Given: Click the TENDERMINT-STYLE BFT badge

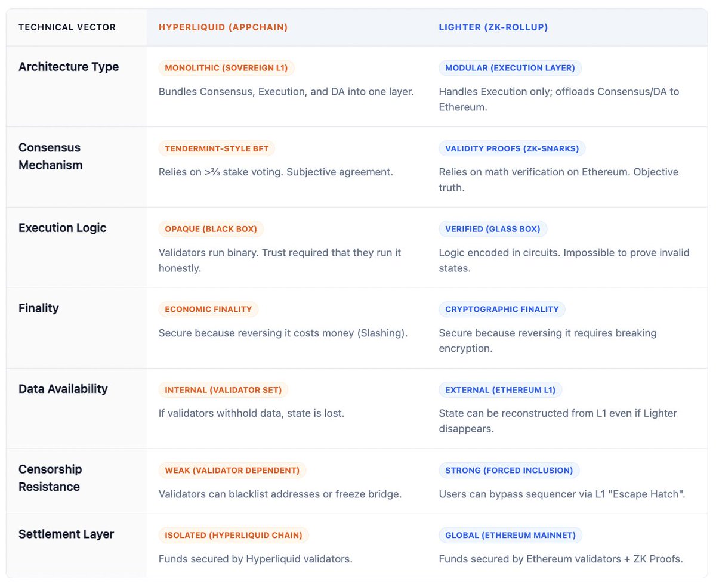Looking at the screenshot, I should [217, 148].
